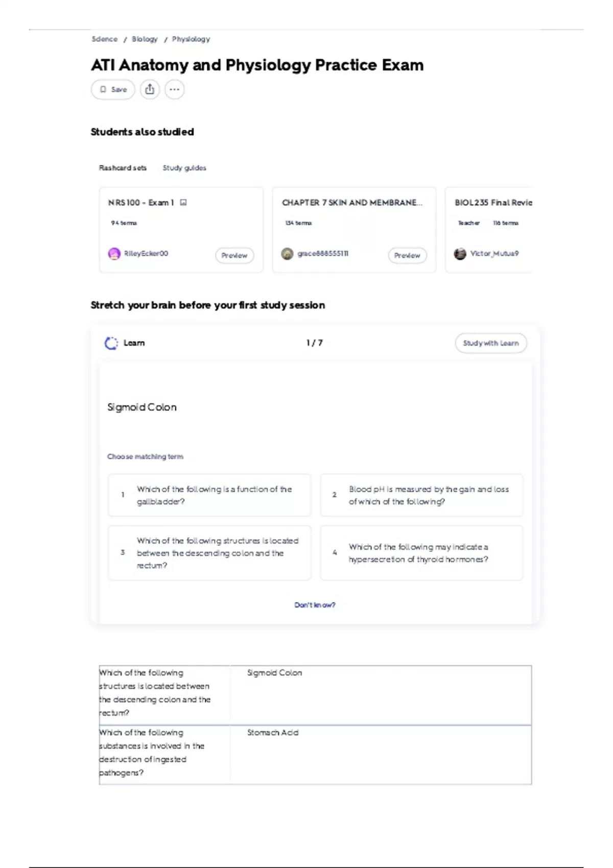Open the three-dot more options menu
Screen dimensions: 613x868
pos(174,89)
